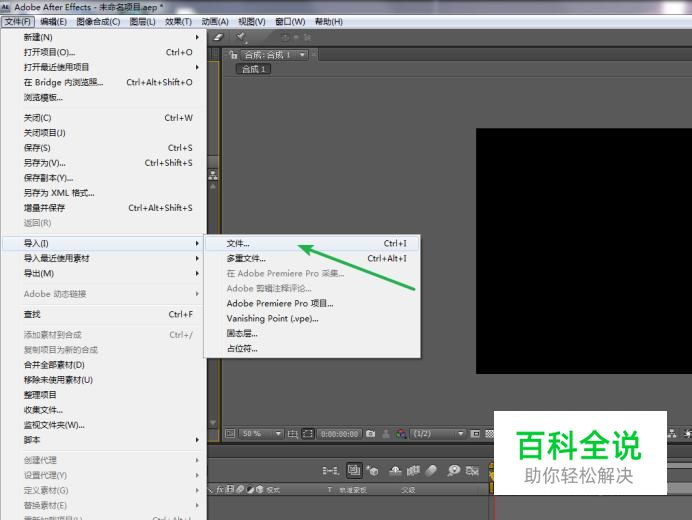692x520 pixels.
Task: Click the 合成 1 breadcrumb button
Action: [253, 69]
